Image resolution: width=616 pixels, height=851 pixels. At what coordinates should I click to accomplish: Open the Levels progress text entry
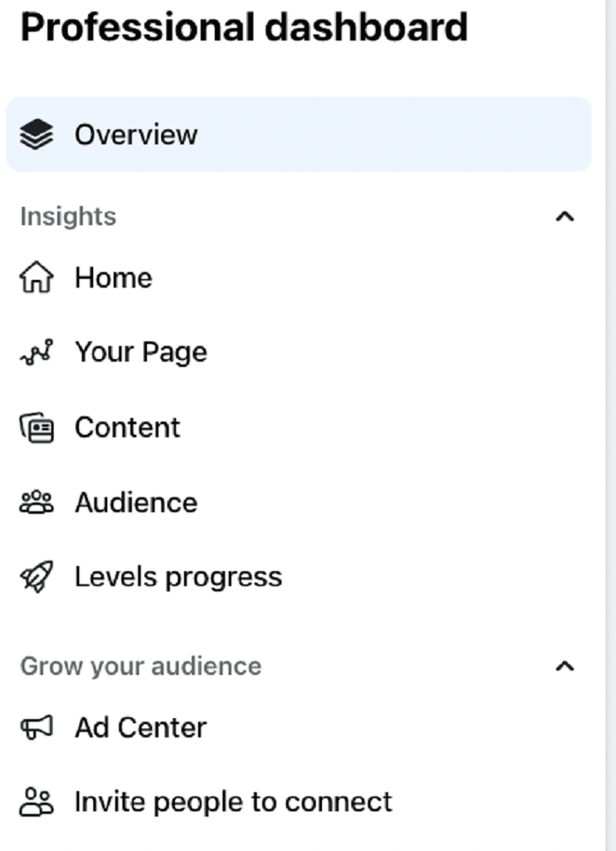178,577
